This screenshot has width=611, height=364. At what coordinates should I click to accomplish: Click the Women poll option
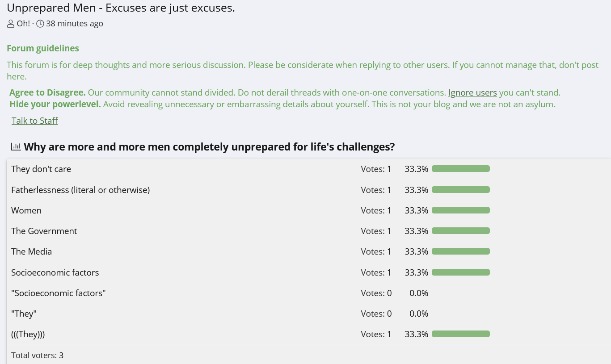tap(26, 210)
